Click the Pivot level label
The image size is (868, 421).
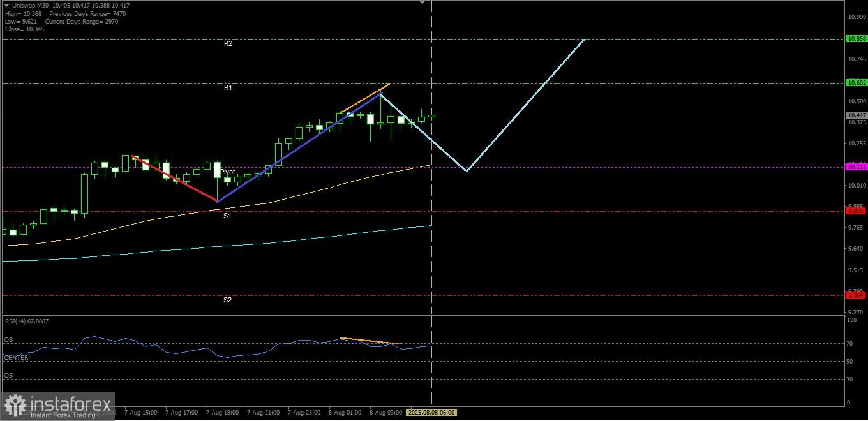228,172
